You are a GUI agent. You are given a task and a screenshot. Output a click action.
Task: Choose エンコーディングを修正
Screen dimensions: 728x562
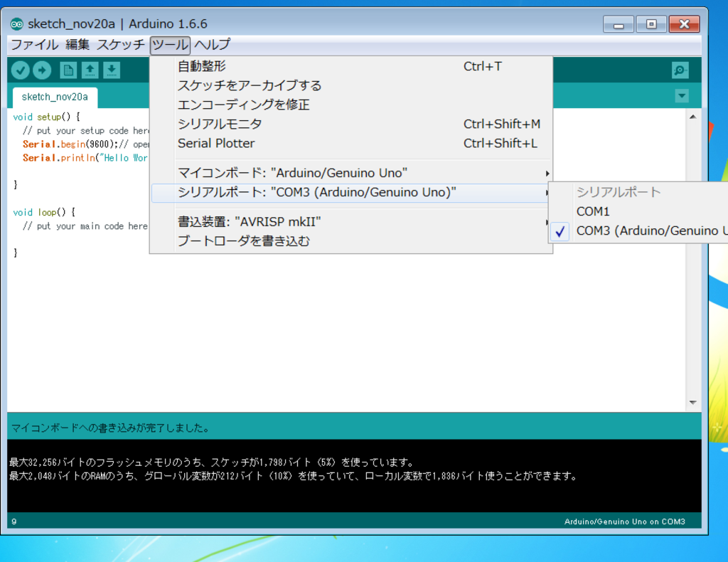point(351,105)
